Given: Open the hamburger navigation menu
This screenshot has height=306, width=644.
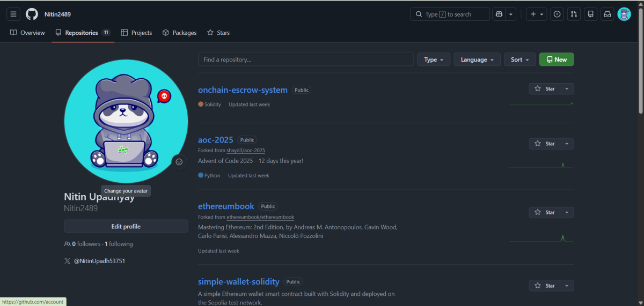Looking at the screenshot, I should [13, 14].
